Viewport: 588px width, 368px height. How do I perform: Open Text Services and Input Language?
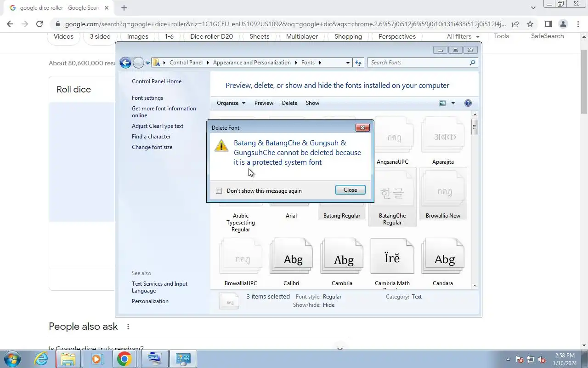click(x=159, y=287)
